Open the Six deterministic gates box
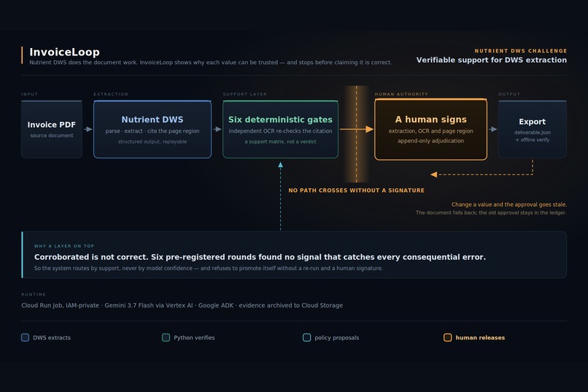The width and height of the screenshot is (588, 392). coord(280,129)
